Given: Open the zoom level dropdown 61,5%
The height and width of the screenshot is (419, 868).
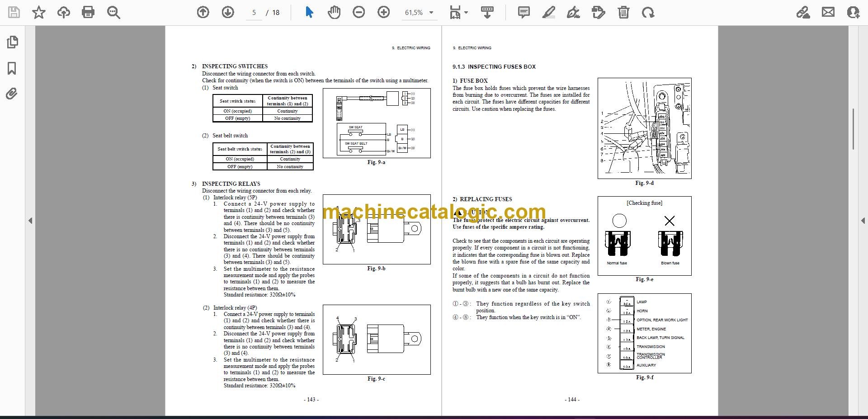Looking at the screenshot, I should pyautogui.click(x=419, y=13).
